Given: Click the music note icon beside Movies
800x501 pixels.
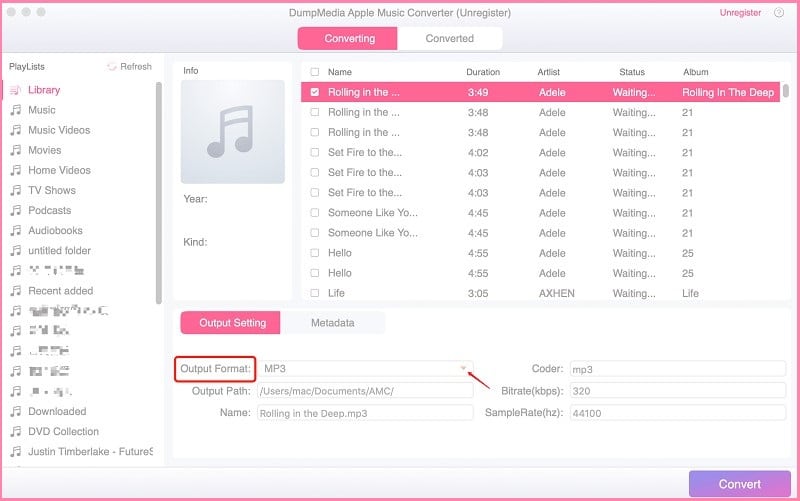Looking at the screenshot, I should 16,150.
